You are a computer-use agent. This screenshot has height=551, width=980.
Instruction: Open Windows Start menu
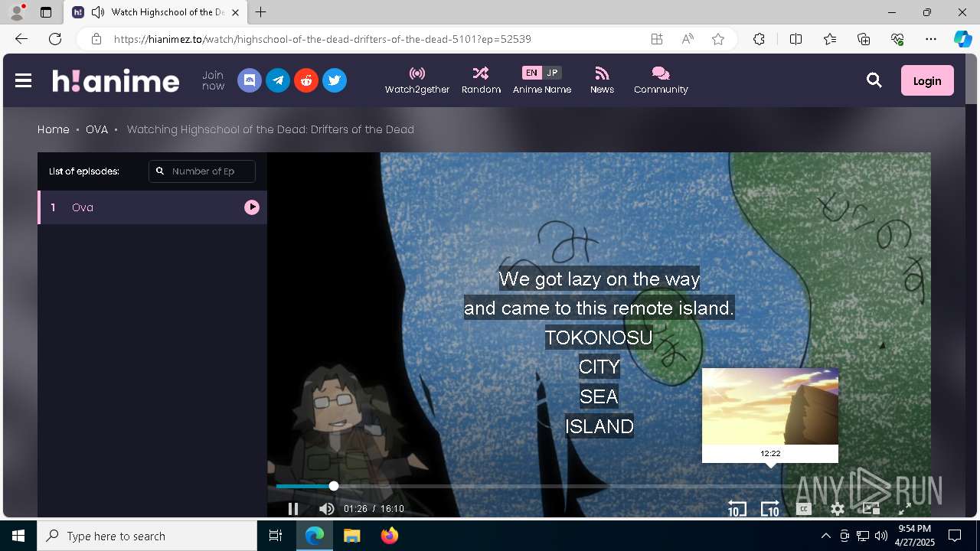tap(18, 536)
